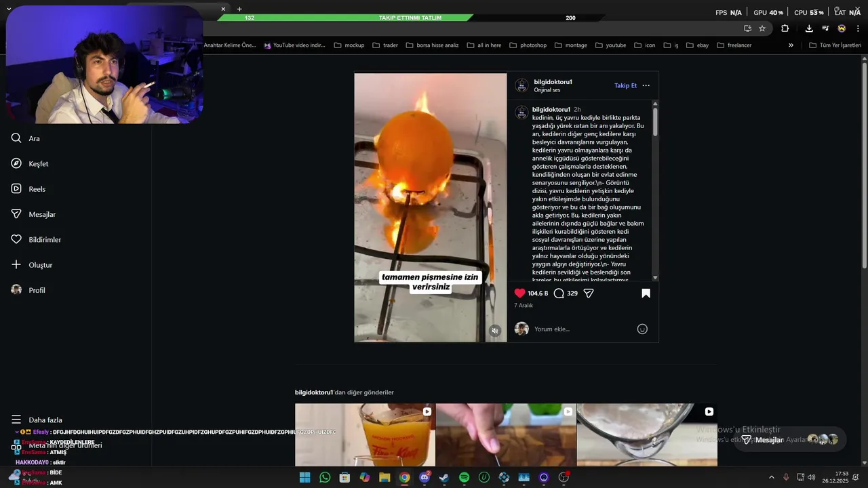Click the install app icon in address bar
Image resolution: width=868 pixels, height=488 pixels.
tap(747, 28)
